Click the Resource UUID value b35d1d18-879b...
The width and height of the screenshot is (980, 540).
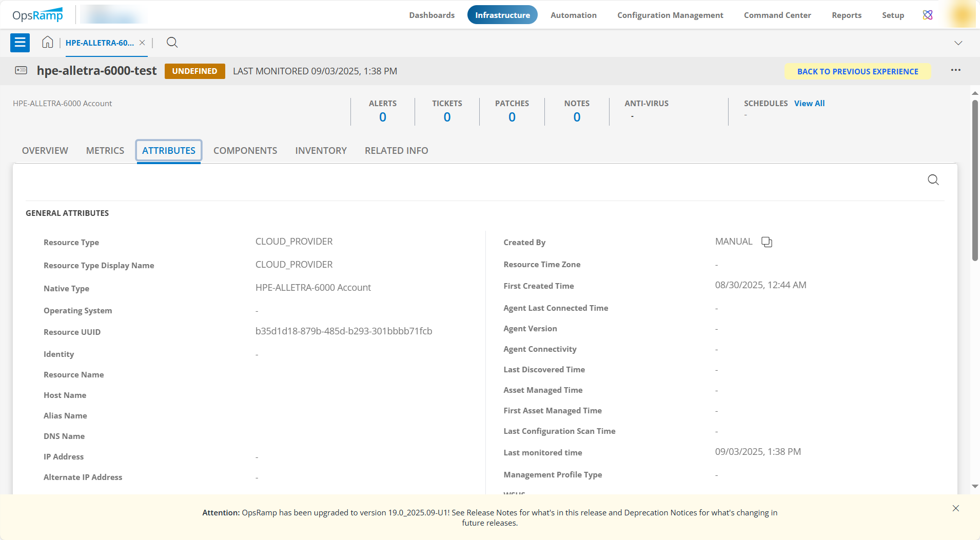pos(344,331)
